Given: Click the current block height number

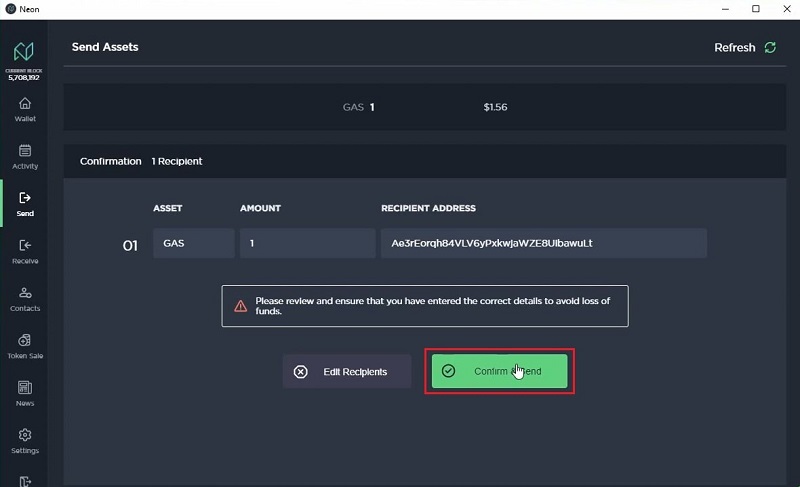Looking at the screenshot, I should point(23,77).
